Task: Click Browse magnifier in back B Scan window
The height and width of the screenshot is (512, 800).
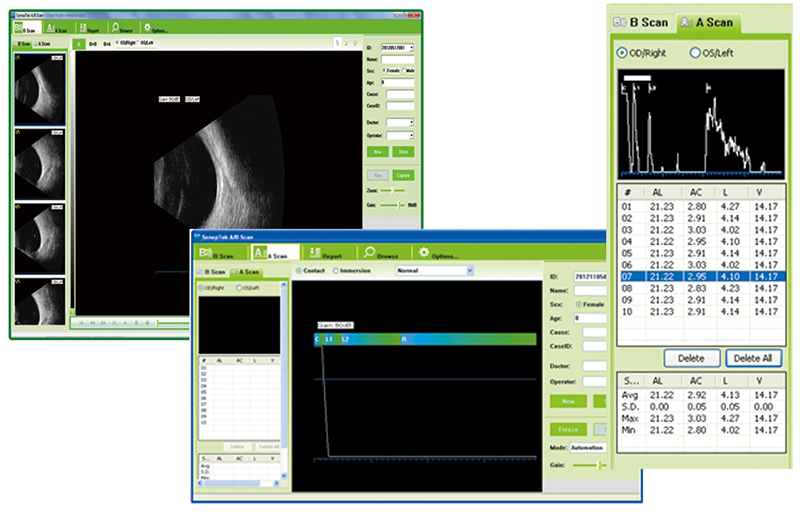Action: tap(115, 27)
